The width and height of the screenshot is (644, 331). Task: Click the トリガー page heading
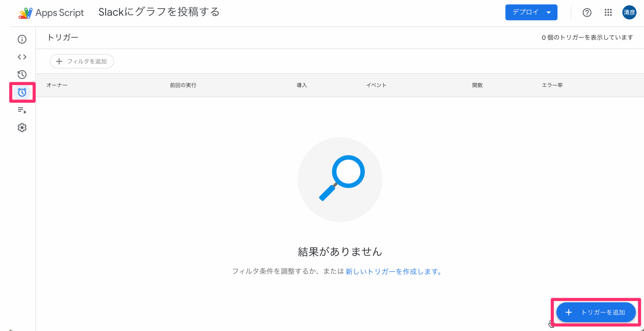63,37
